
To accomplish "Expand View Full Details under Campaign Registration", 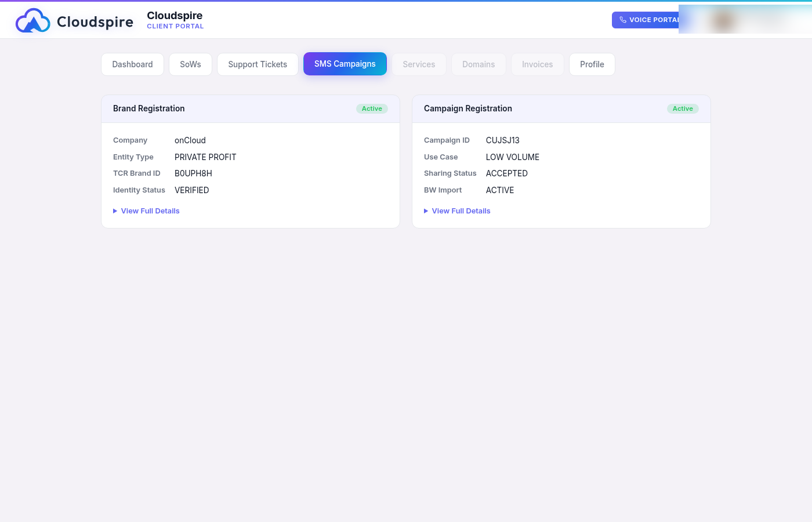I will pyautogui.click(x=457, y=211).
